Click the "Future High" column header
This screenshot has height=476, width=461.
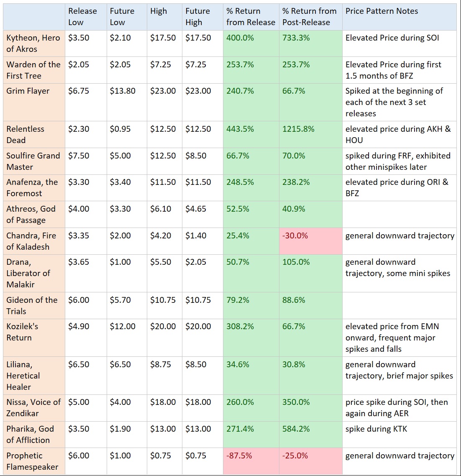(198, 17)
